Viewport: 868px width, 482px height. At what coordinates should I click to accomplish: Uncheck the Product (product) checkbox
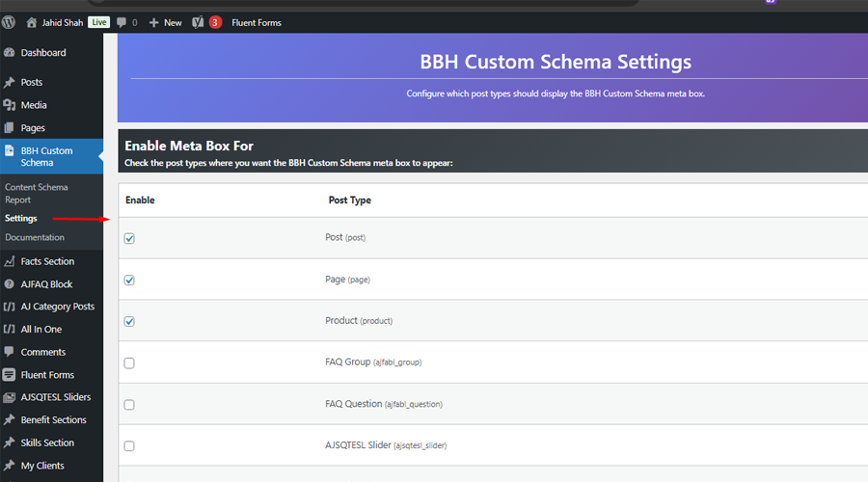click(x=129, y=322)
